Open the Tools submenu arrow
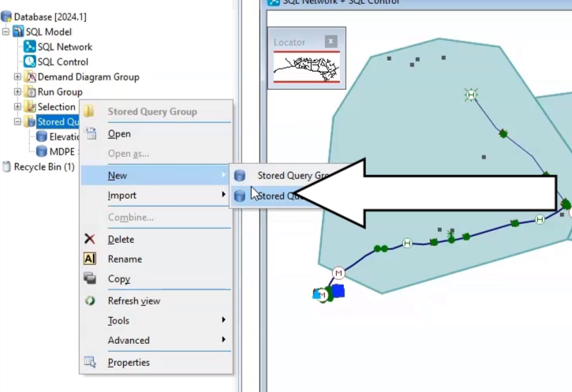 click(x=223, y=320)
